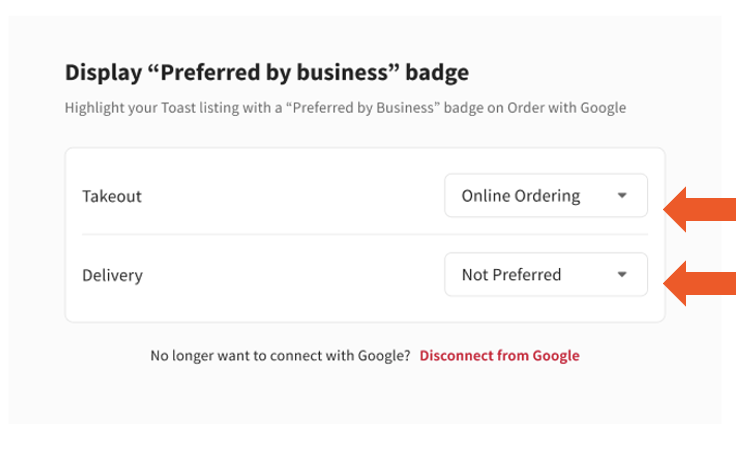Click the word "badge" ending the heading
Screen dimensions: 748x452
tap(440, 72)
